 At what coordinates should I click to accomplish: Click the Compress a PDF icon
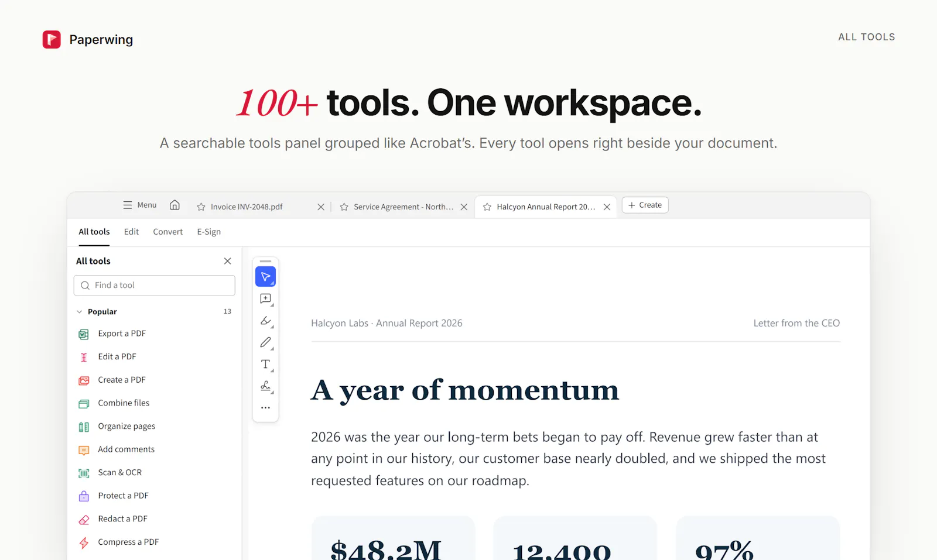point(84,542)
